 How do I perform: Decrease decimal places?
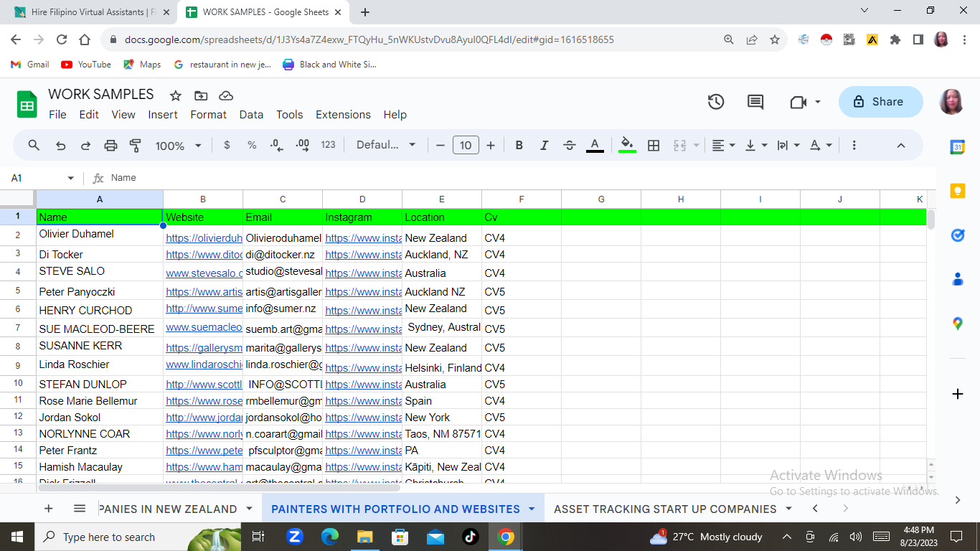(x=277, y=145)
